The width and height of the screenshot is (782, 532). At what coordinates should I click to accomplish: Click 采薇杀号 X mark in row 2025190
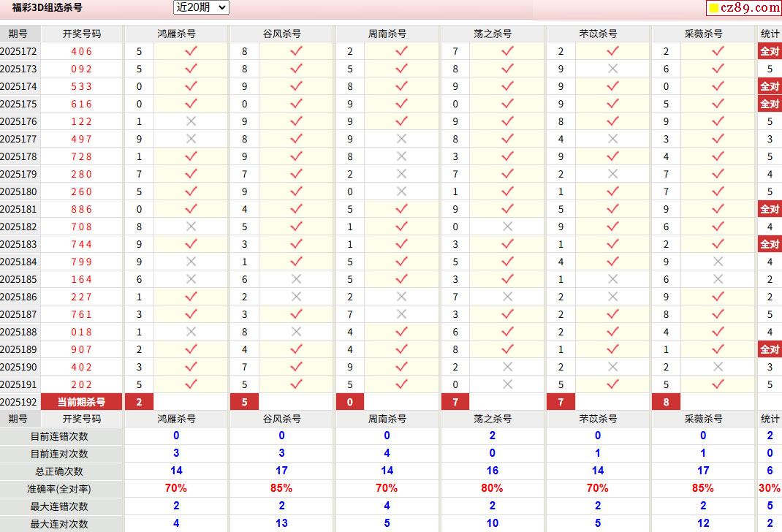(x=718, y=367)
